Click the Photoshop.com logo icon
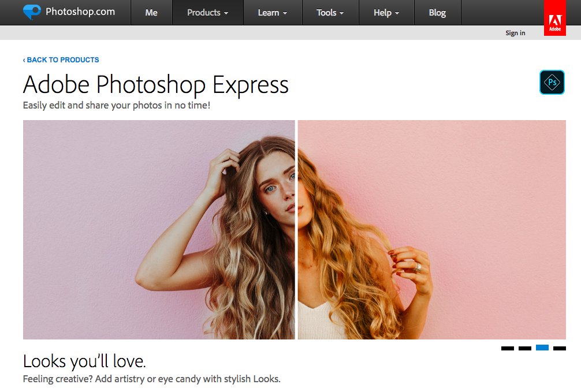Image resolution: width=581 pixels, height=392 pixels. [32, 12]
